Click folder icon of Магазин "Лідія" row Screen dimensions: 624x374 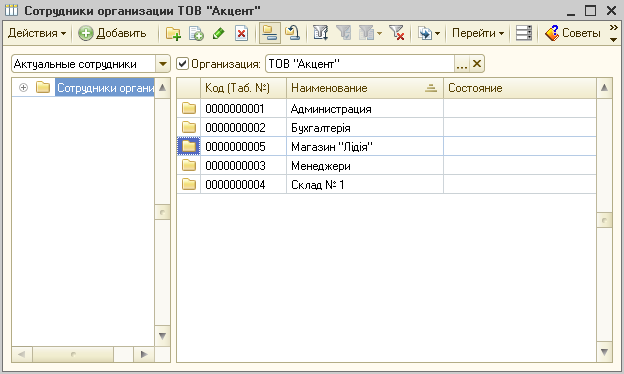(x=189, y=146)
